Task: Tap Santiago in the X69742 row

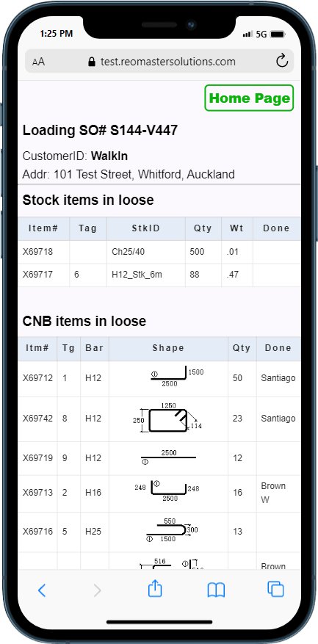Action: (278, 419)
